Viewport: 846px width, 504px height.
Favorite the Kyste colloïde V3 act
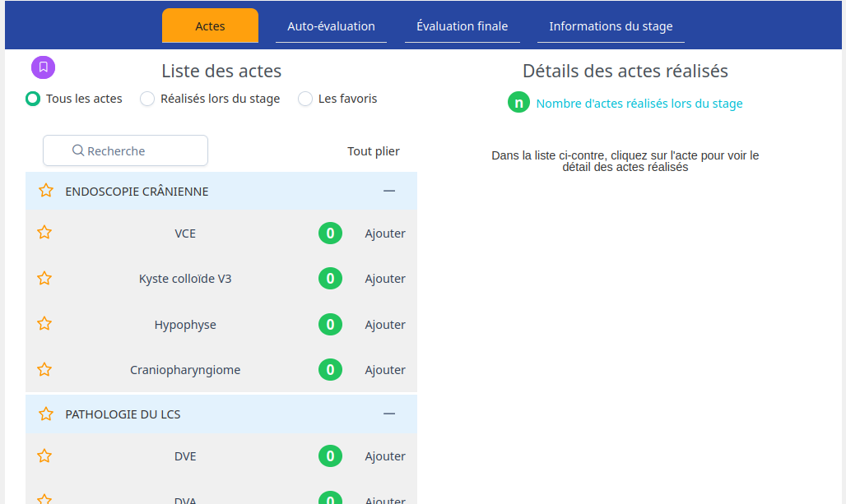pyautogui.click(x=44, y=279)
